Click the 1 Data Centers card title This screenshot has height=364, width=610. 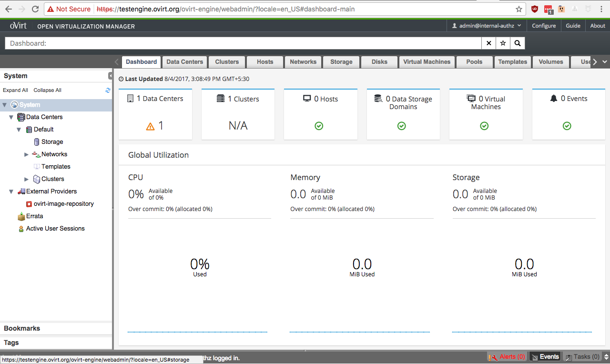pyautogui.click(x=160, y=99)
